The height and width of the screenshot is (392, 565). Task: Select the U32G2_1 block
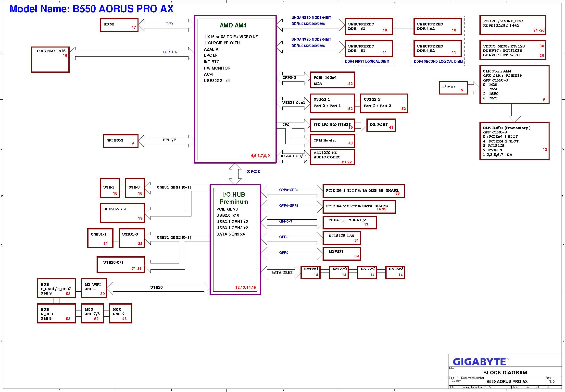pos(332,103)
